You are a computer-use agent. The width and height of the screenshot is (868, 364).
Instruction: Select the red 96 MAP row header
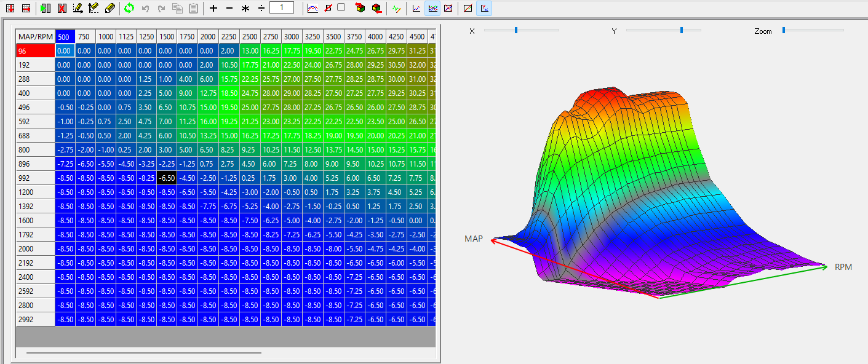coord(36,51)
